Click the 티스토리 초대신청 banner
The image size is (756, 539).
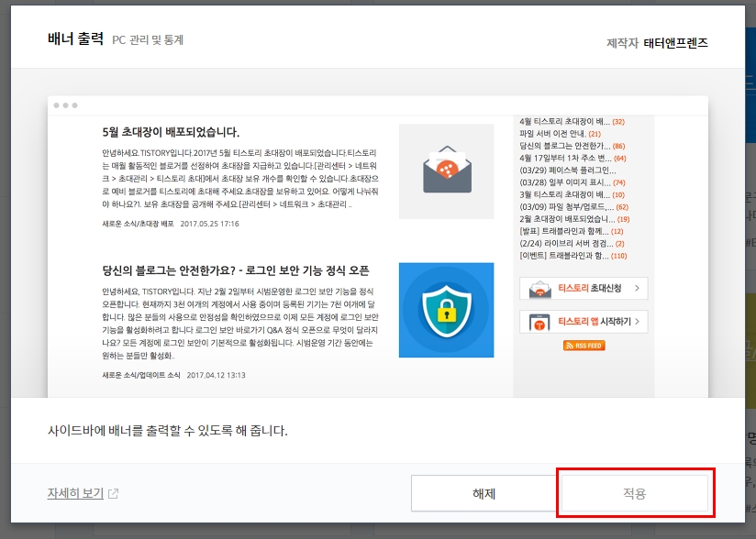coord(584,289)
